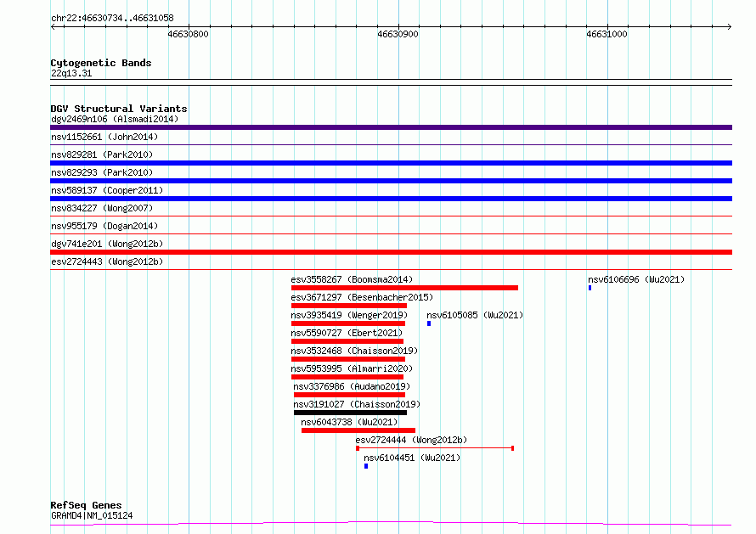
Task: Click the red bar under nsv5953995
Action: click(x=347, y=377)
